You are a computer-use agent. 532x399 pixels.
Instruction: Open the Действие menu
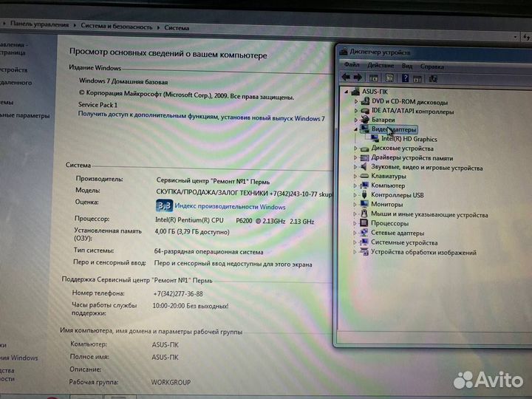381,65
